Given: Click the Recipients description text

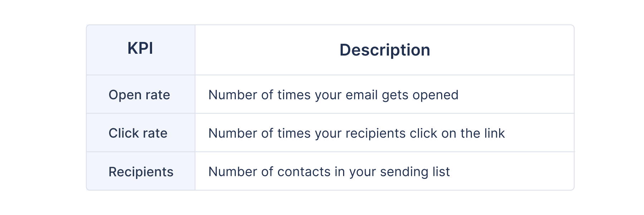Looking at the screenshot, I should (329, 172).
